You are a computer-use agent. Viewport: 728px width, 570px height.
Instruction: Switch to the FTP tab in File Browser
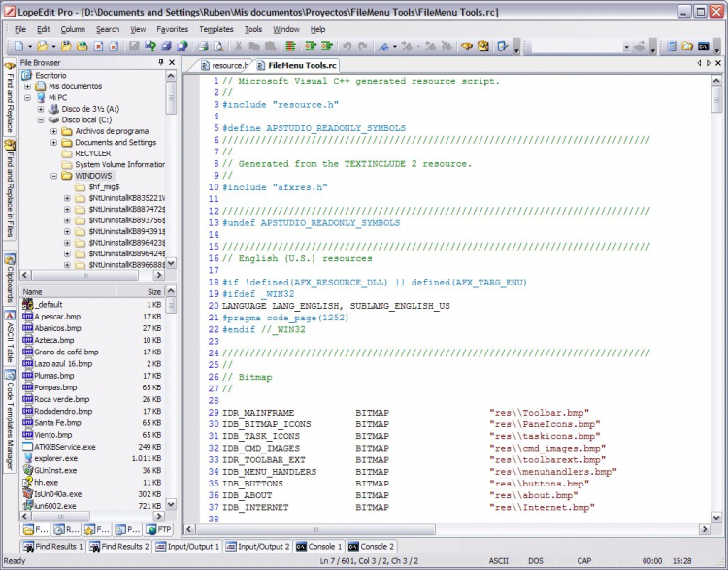click(158, 529)
